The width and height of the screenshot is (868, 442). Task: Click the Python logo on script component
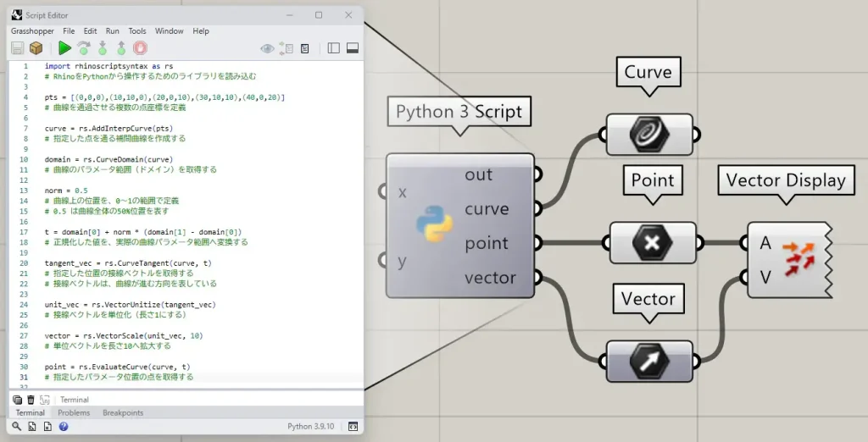pos(435,224)
